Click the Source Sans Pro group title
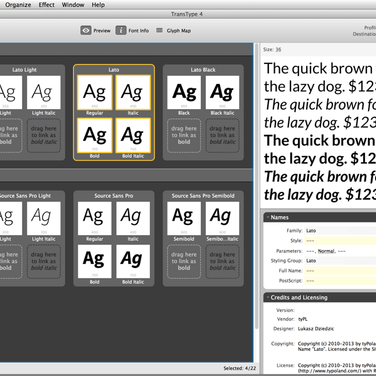Viewport: 376px width, 376px height. 114,196
